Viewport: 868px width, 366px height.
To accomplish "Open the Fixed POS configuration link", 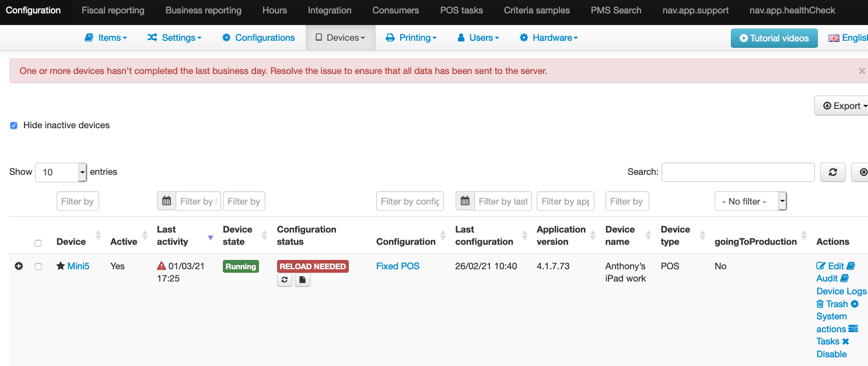I will [397, 266].
